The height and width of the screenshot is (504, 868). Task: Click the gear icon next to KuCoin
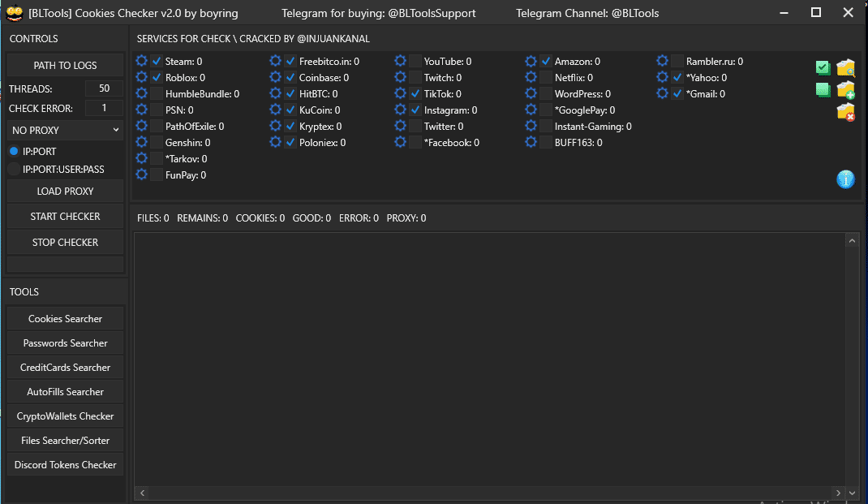pyautogui.click(x=275, y=110)
